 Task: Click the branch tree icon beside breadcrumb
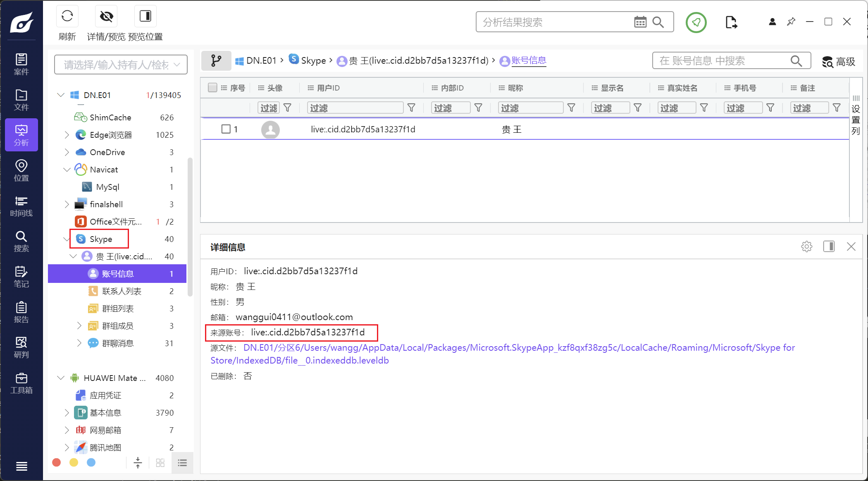[216, 61]
